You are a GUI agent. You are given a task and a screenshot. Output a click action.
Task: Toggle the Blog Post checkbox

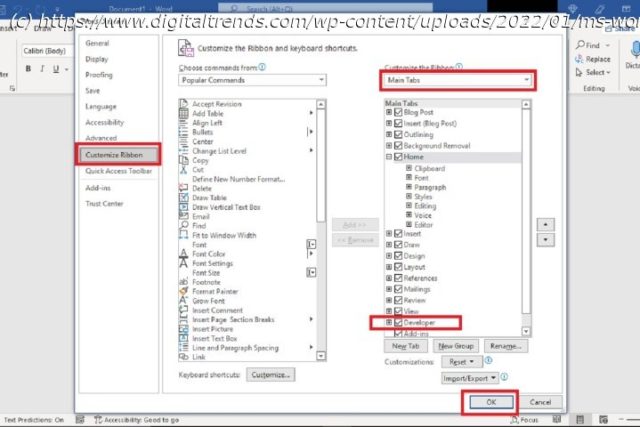coord(398,112)
